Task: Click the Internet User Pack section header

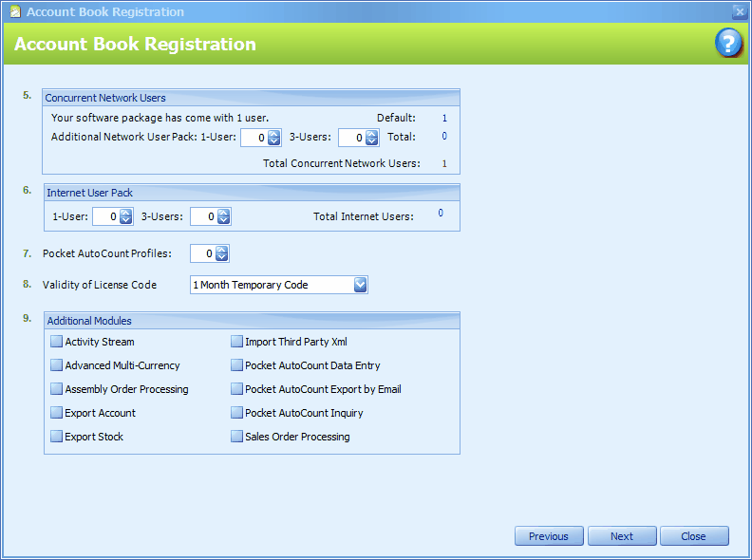Action: tap(252, 193)
